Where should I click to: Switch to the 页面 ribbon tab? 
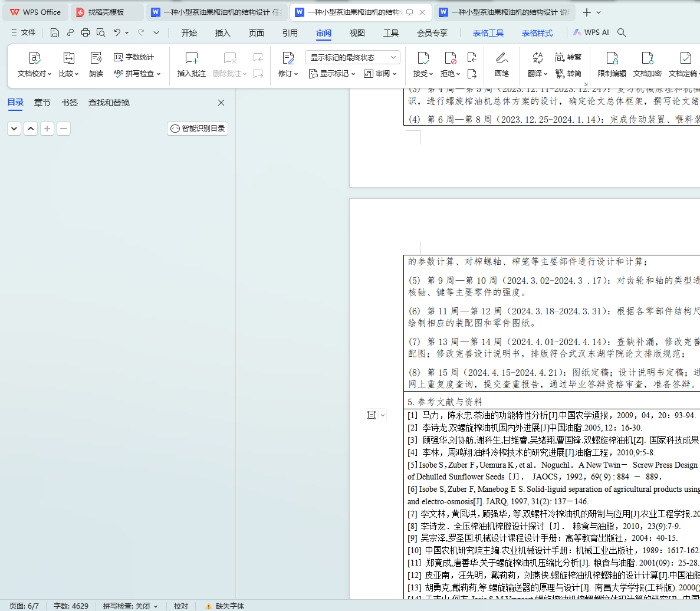pos(257,33)
